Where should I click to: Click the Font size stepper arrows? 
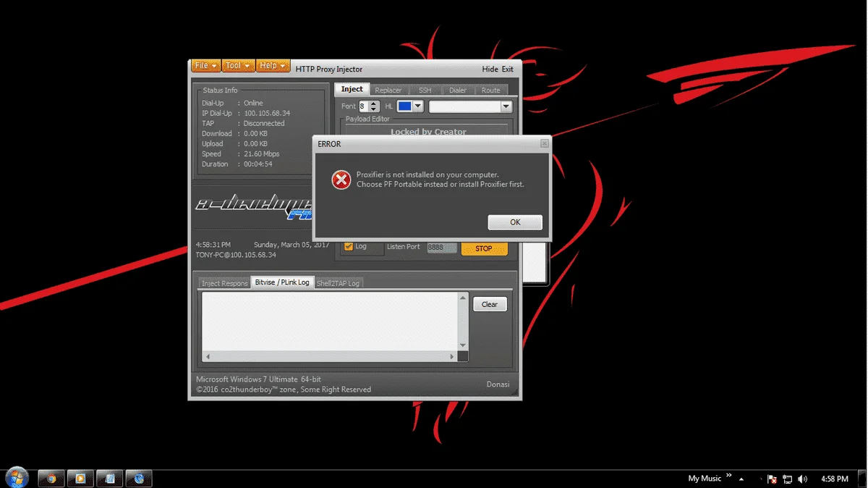coord(374,106)
